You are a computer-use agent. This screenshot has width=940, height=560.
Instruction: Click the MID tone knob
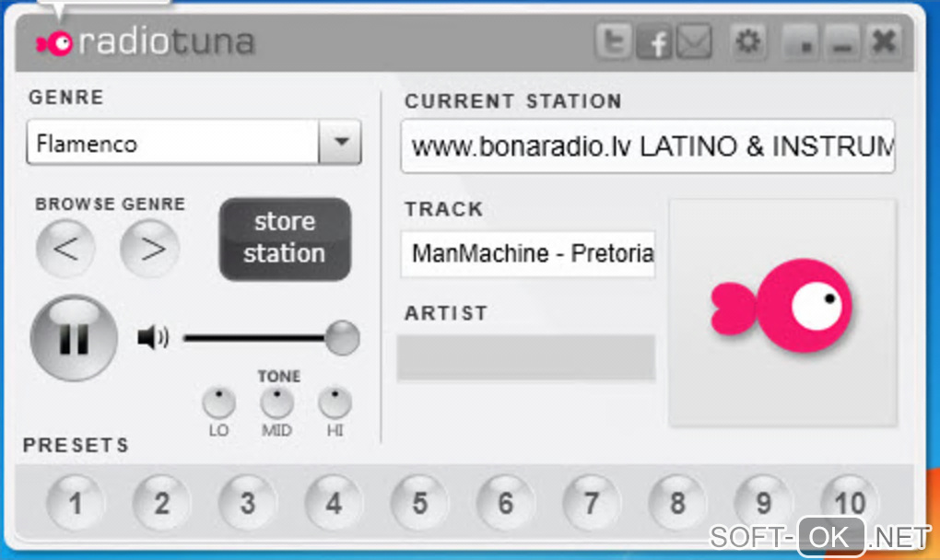pos(277,402)
